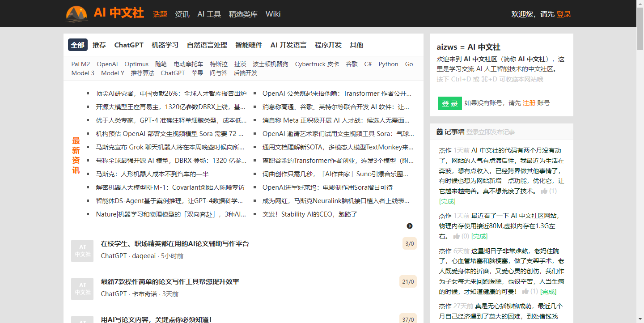The height and width of the screenshot is (323, 644).
Task: Open news OpenAI进军好莱坞
Action: (x=327, y=187)
